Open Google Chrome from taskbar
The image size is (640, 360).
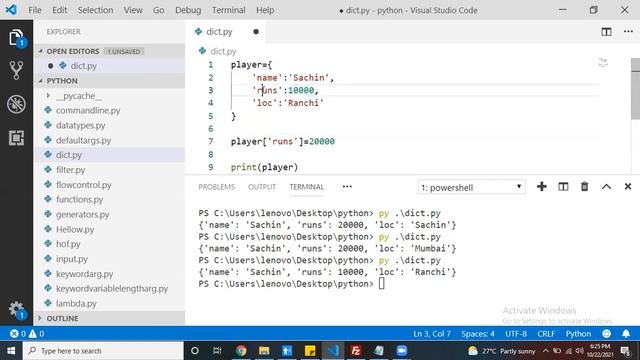pyautogui.click(x=241, y=351)
